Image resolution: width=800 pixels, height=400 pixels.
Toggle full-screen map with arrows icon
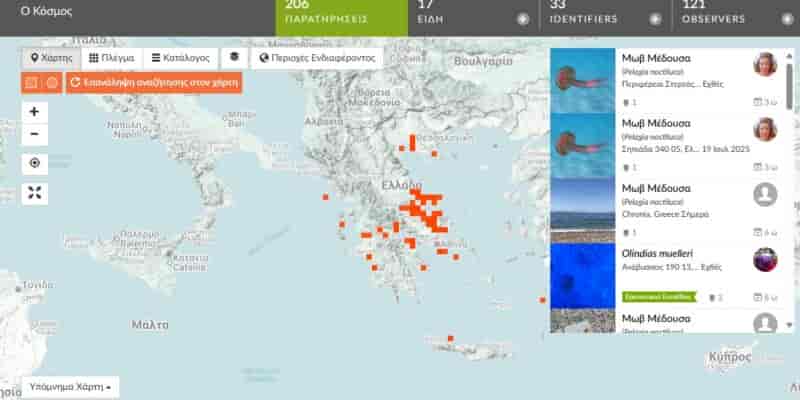pos(34,193)
